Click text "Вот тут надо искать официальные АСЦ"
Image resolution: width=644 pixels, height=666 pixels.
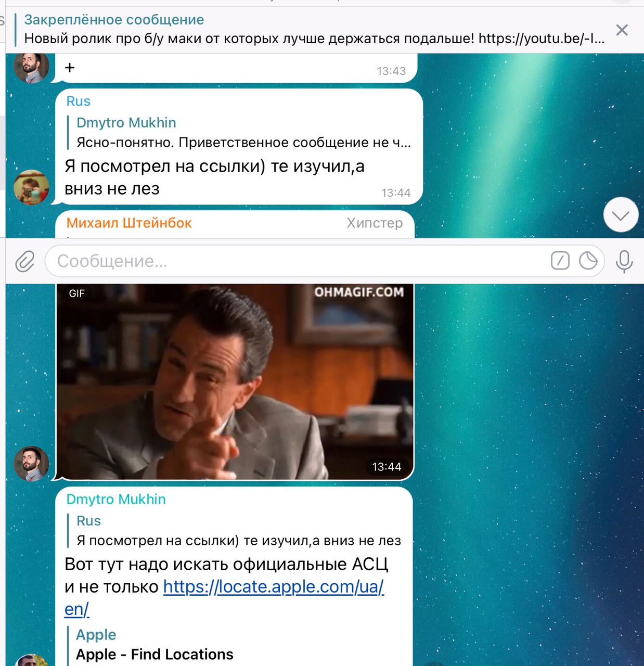coord(226,565)
